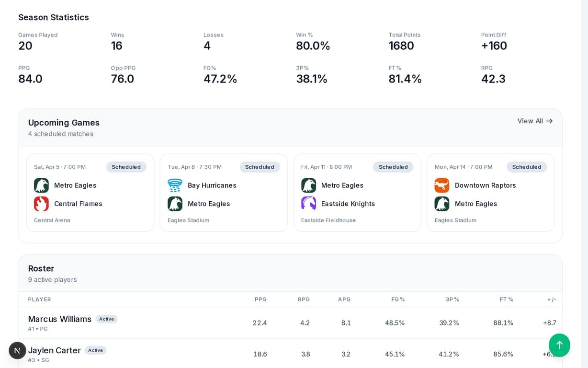
Task: Sort roster by the PPG column header
Action: click(x=260, y=299)
